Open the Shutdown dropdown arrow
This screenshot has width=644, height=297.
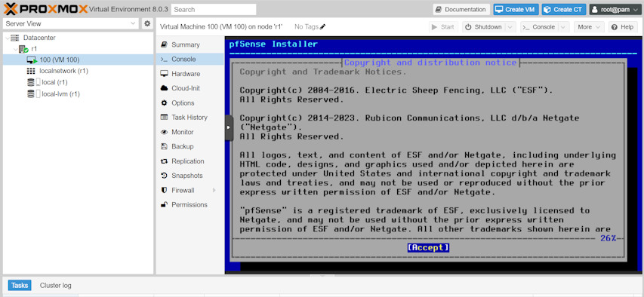(x=510, y=27)
